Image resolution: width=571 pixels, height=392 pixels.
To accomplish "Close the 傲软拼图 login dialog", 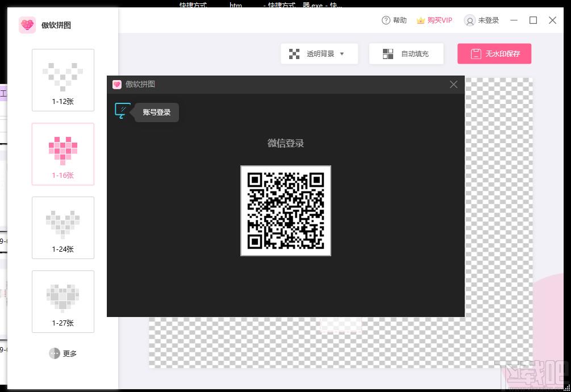I will pyautogui.click(x=453, y=85).
